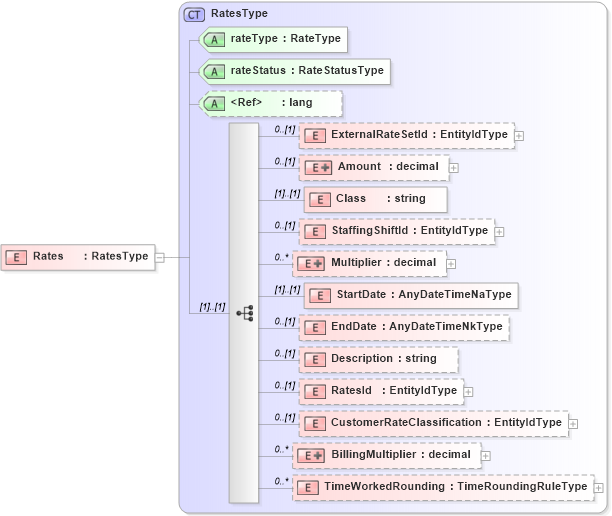
Task: Click the 0..[1] cardinality of Description
Action: click(285, 353)
